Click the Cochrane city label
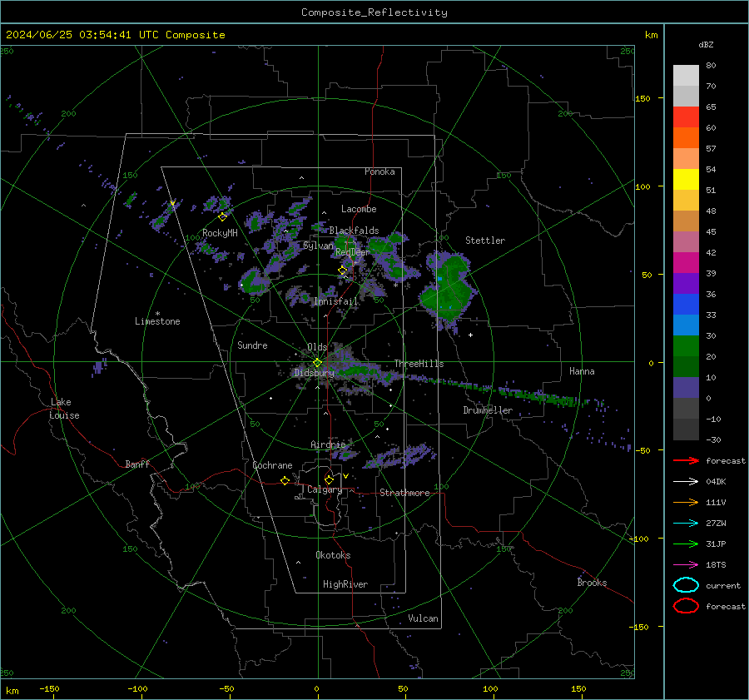The image size is (749, 700). 272,465
